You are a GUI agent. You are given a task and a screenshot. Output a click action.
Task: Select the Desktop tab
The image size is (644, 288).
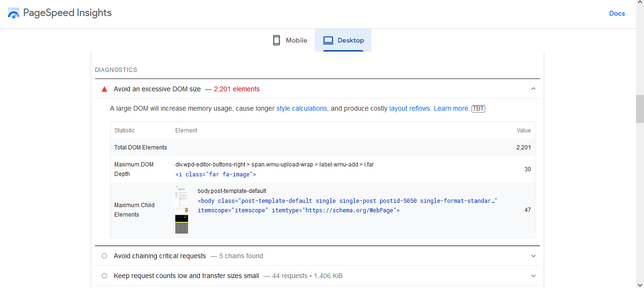[x=343, y=40]
